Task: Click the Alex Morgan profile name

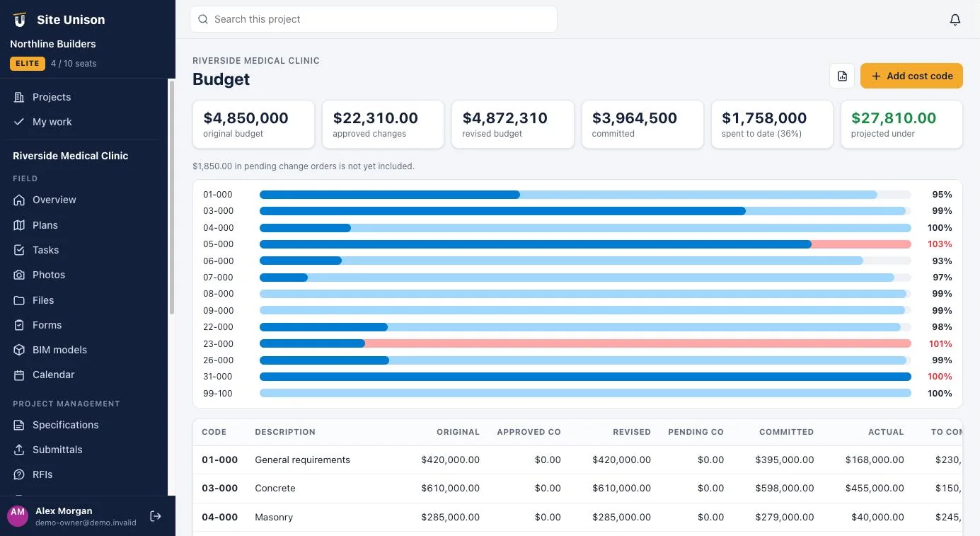Action: (x=64, y=511)
